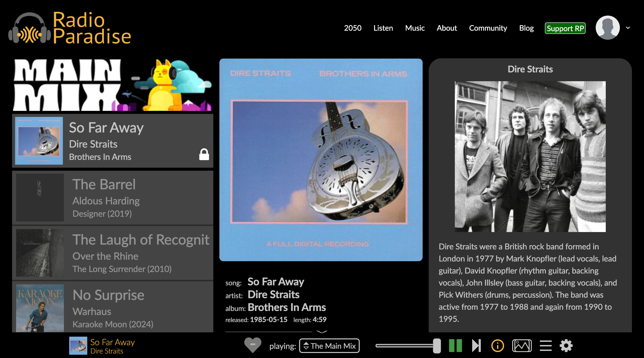Open the slideshow picture icon

[x=522, y=346]
